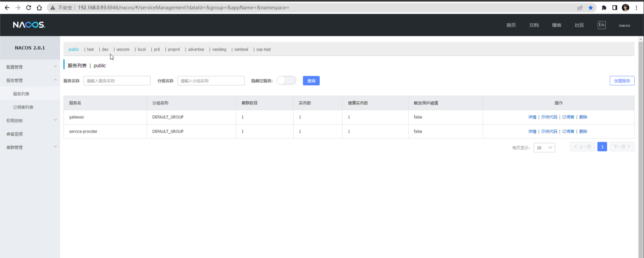Expand the 权限控制 sidebar menu
The image size is (644, 258).
(30, 121)
